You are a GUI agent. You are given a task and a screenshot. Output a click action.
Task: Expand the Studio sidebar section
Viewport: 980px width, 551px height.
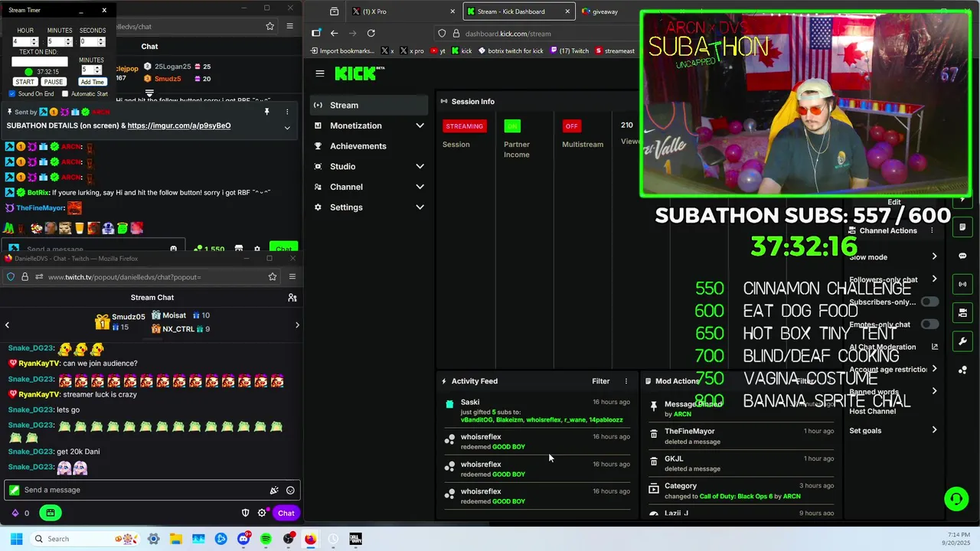point(420,167)
